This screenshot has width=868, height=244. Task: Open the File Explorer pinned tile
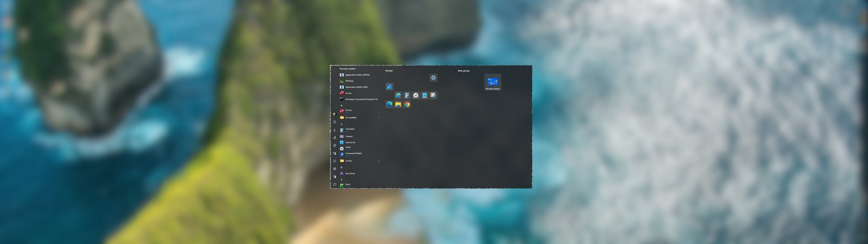coord(398,104)
